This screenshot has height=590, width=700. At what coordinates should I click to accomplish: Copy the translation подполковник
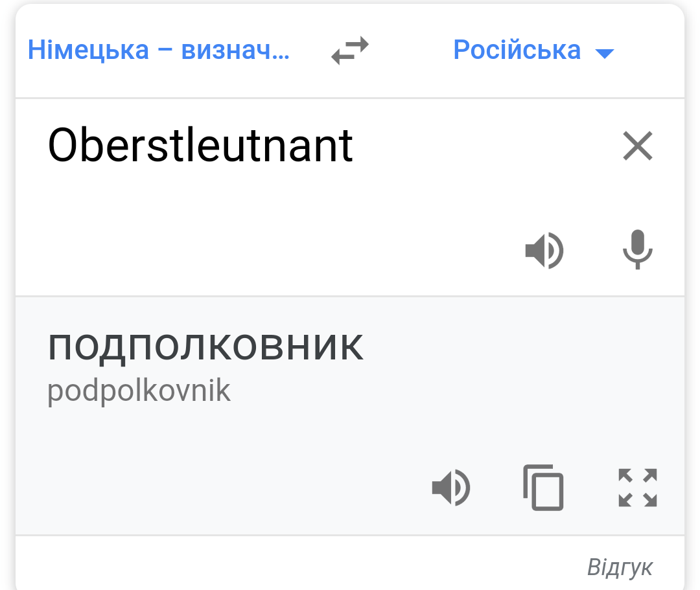543,487
